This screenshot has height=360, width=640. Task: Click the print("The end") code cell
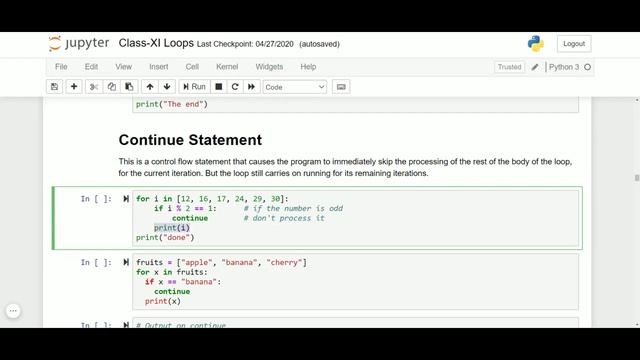(355, 104)
